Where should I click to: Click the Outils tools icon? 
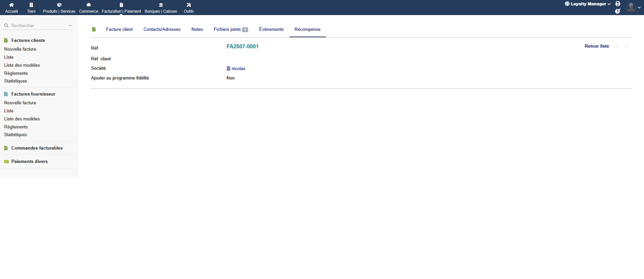189,5
